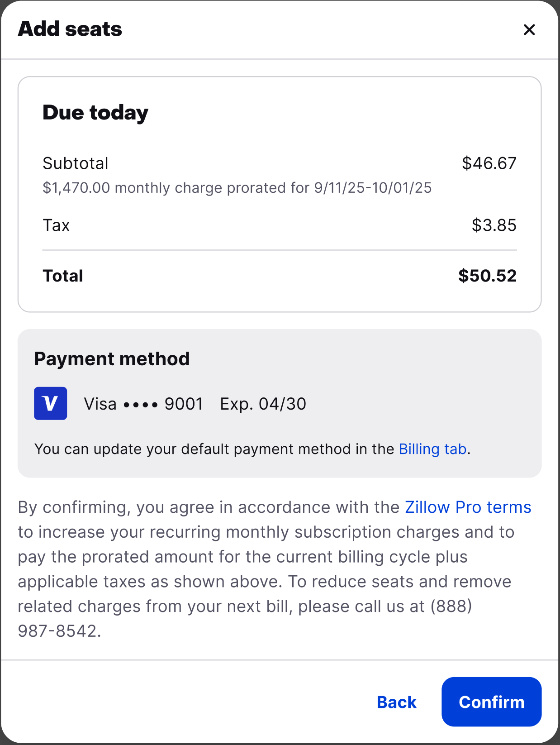Close the Add seats dialog
The width and height of the screenshot is (560, 745).
(529, 30)
